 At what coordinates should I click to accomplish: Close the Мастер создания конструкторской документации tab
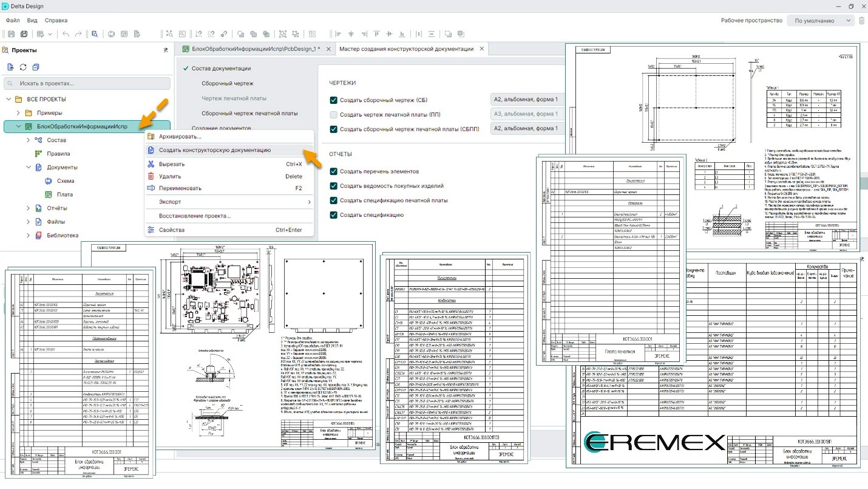click(482, 49)
